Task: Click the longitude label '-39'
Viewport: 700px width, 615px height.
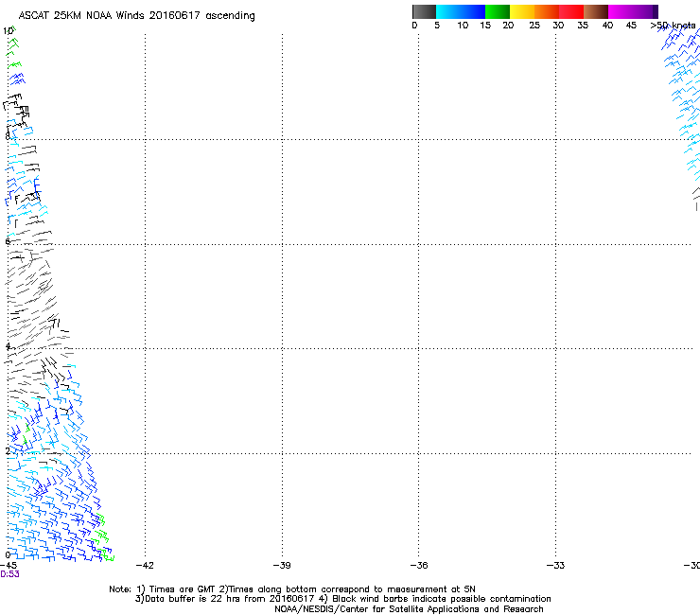Action: pos(282,566)
